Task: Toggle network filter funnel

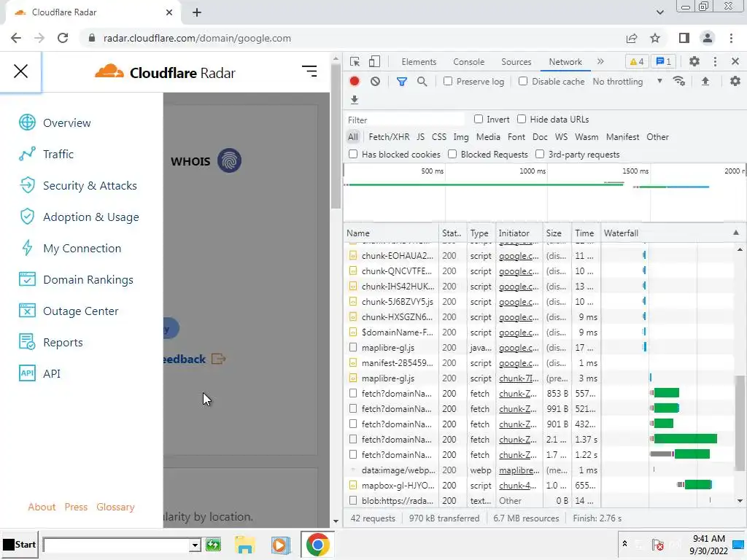Action: coord(402,82)
